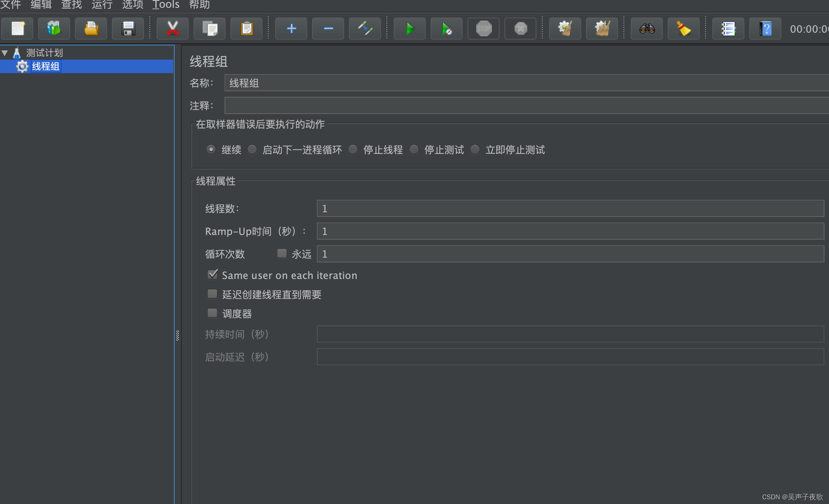Image resolution: width=829 pixels, height=504 pixels.
Task: Start the test run
Action: coord(410,28)
